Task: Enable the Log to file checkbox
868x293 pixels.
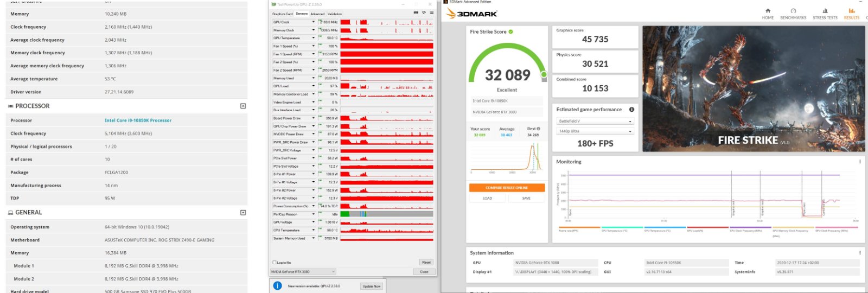Action: click(x=274, y=263)
